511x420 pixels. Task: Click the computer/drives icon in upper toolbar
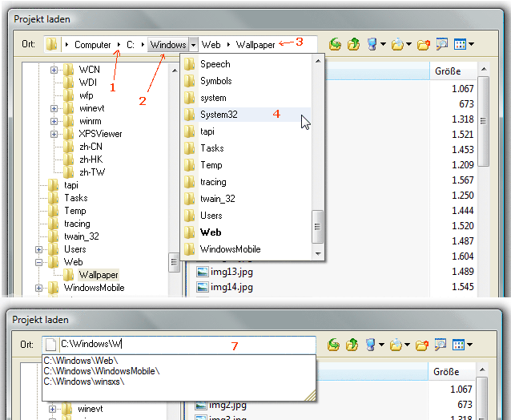(371, 45)
